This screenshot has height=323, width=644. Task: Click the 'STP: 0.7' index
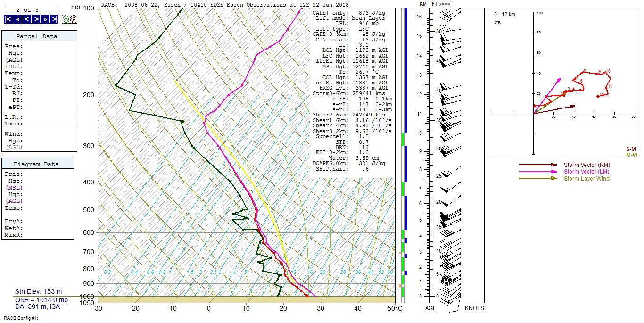(x=352, y=142)
